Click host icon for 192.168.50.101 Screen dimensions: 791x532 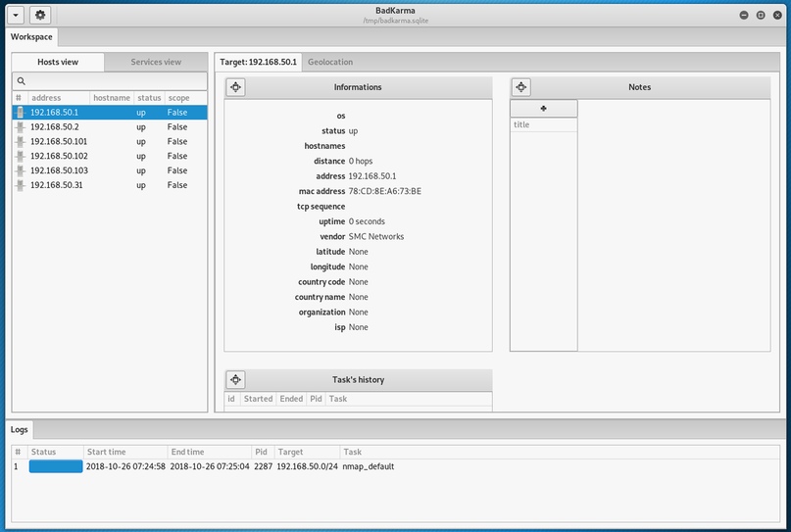pyautogui.click(x=20, y=142)
